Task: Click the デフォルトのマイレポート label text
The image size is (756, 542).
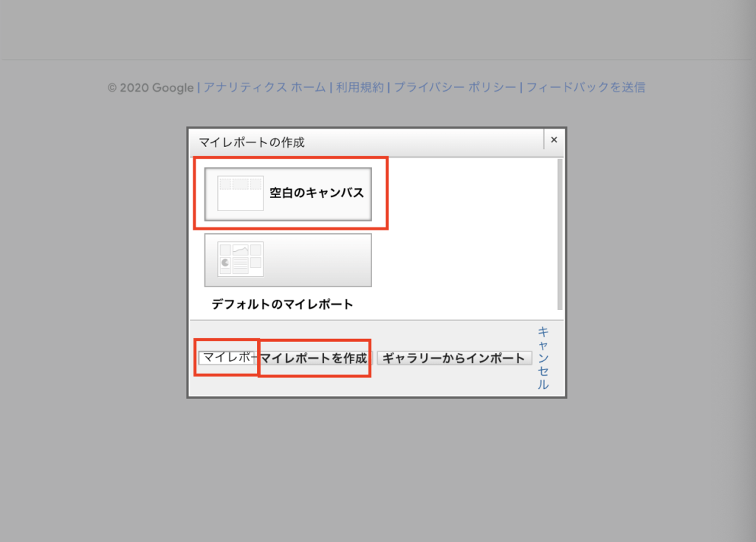Action: [x=283, y=304]
